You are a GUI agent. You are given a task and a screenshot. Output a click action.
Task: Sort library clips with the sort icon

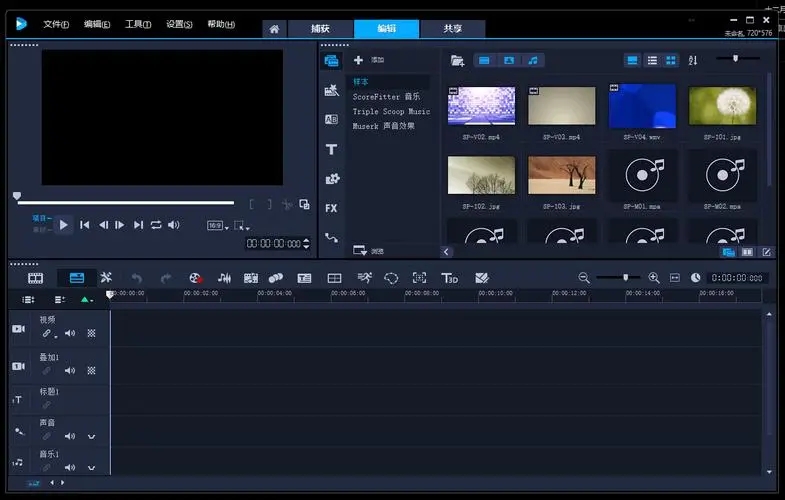click(693, 61)
